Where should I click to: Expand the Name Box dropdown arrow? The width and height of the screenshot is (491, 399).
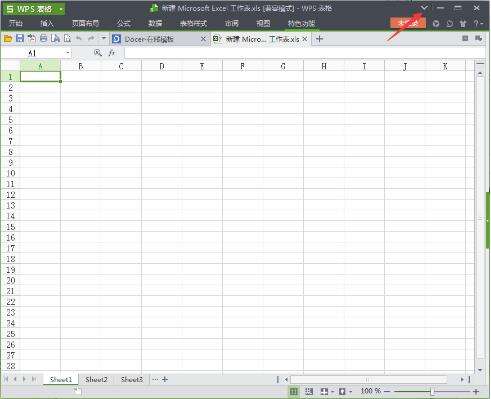click(68, 53)
